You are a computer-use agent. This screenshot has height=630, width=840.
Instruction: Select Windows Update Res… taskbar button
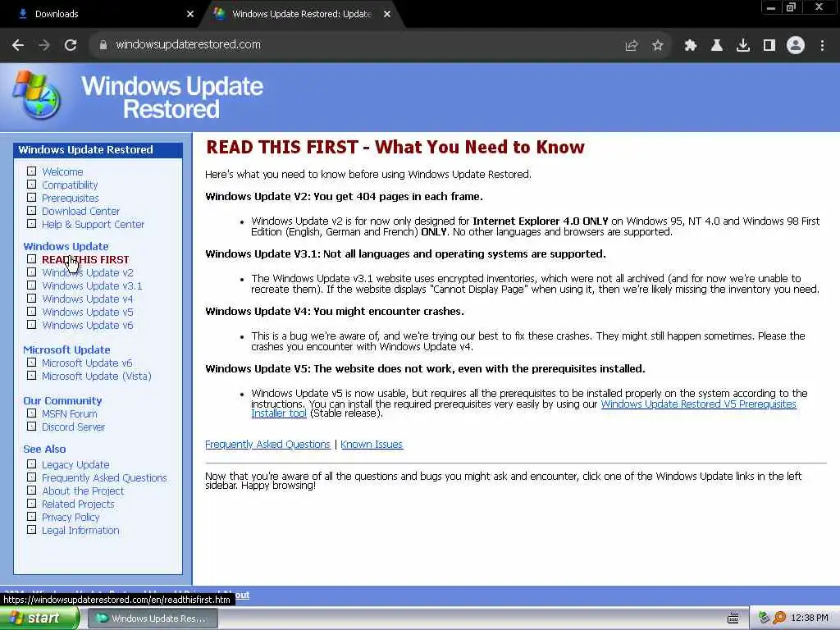coord(153,619)
